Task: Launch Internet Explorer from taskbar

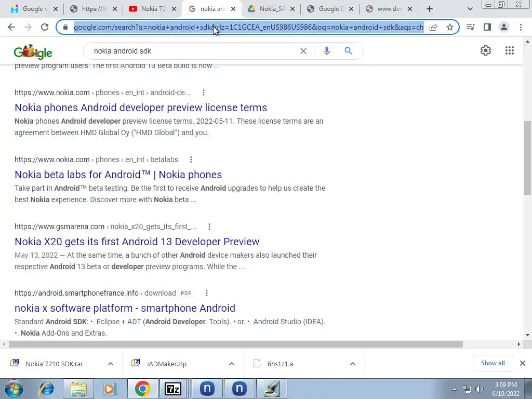Action: coord(46,389)
